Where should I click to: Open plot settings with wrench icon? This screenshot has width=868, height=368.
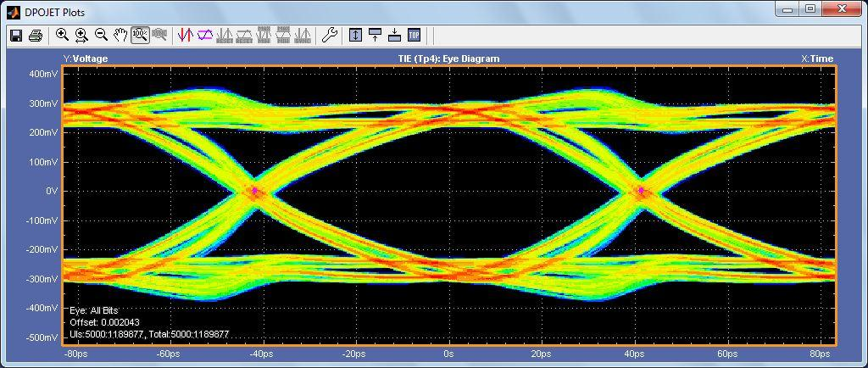(330, 36)
